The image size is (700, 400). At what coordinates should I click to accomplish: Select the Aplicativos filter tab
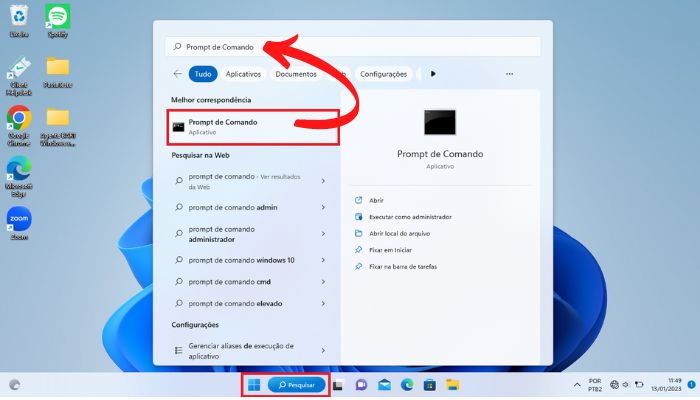point(243,74)
